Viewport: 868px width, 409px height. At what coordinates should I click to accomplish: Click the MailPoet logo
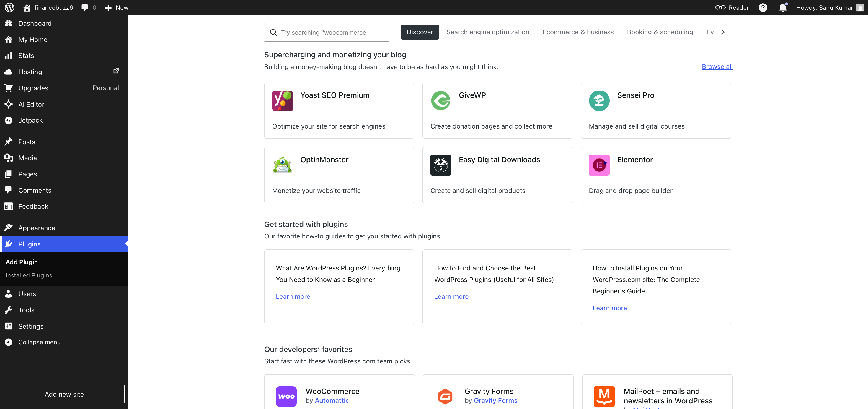pyautogui.click(x=604, y=396)
